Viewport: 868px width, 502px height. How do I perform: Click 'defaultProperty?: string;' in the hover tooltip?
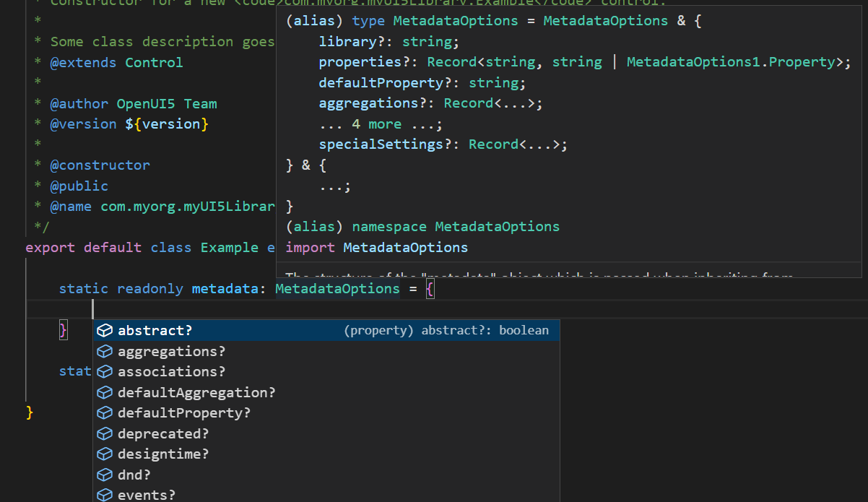(x=422, y=83)
